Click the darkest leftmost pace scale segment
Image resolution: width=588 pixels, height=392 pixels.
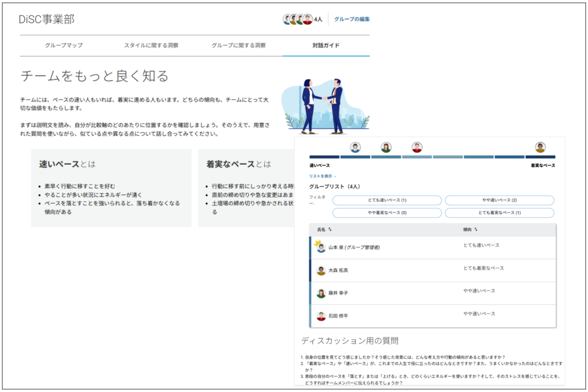pyautogui.click(x=324, y=157)
